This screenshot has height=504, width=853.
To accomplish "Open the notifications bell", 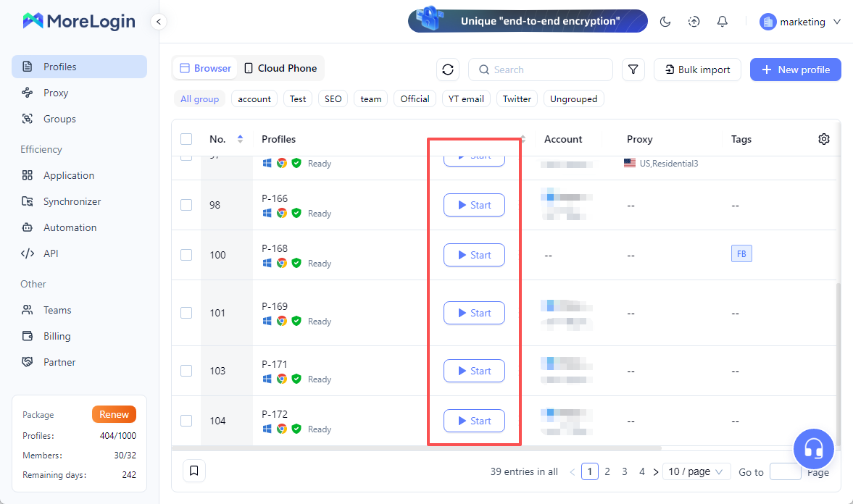I will (722, 22).
